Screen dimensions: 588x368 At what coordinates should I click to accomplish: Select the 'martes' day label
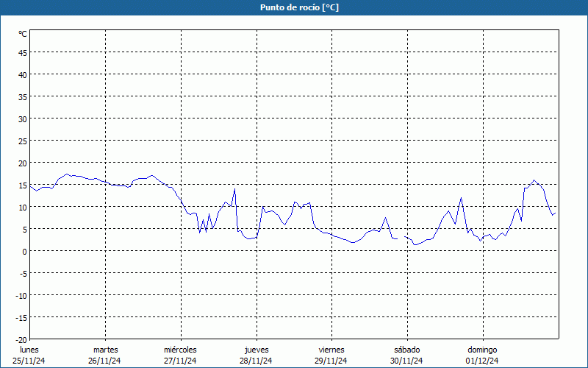click(x=105, y=350)
